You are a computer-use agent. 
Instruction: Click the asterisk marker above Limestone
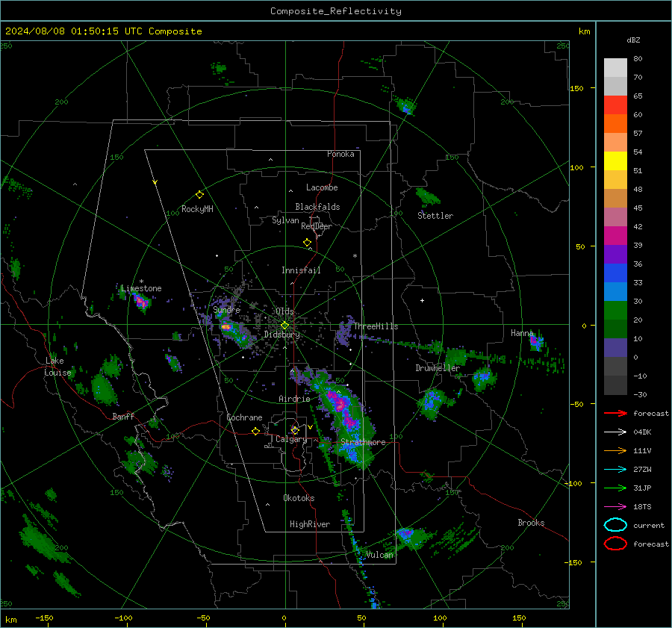click(141, 282)
